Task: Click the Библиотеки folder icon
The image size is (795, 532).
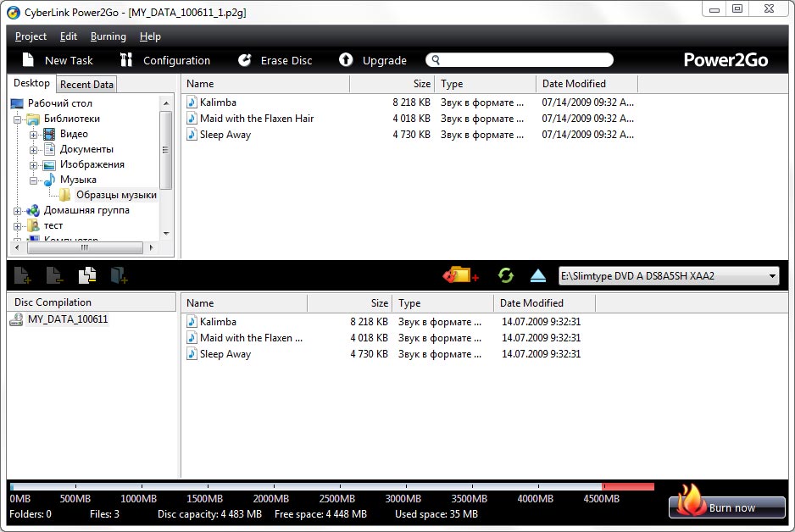Action: [33, 119]
